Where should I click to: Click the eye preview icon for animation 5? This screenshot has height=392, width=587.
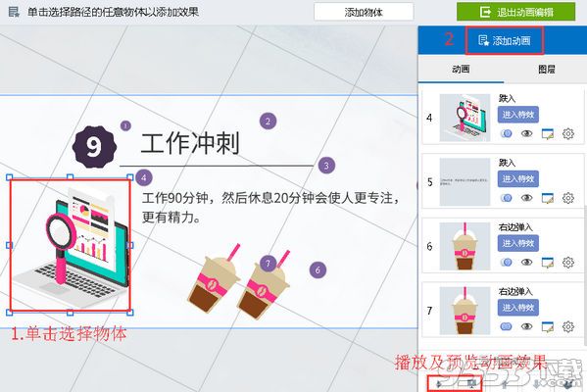pos(526,198)
